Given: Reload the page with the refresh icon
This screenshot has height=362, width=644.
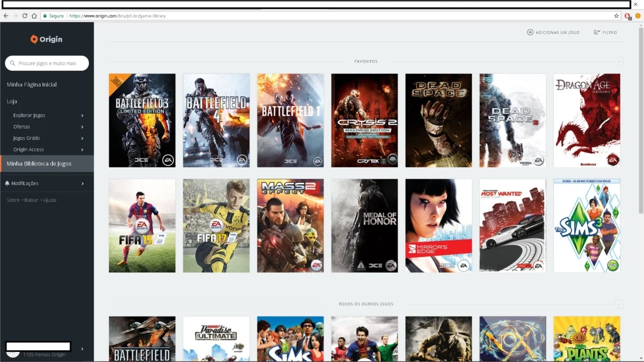Looking at the screenshot, I should point(25,16).
